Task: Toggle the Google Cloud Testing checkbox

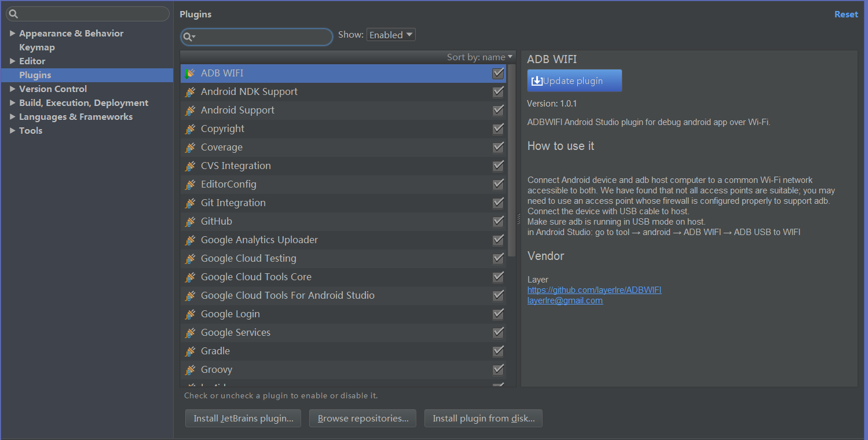Action: 498,258
